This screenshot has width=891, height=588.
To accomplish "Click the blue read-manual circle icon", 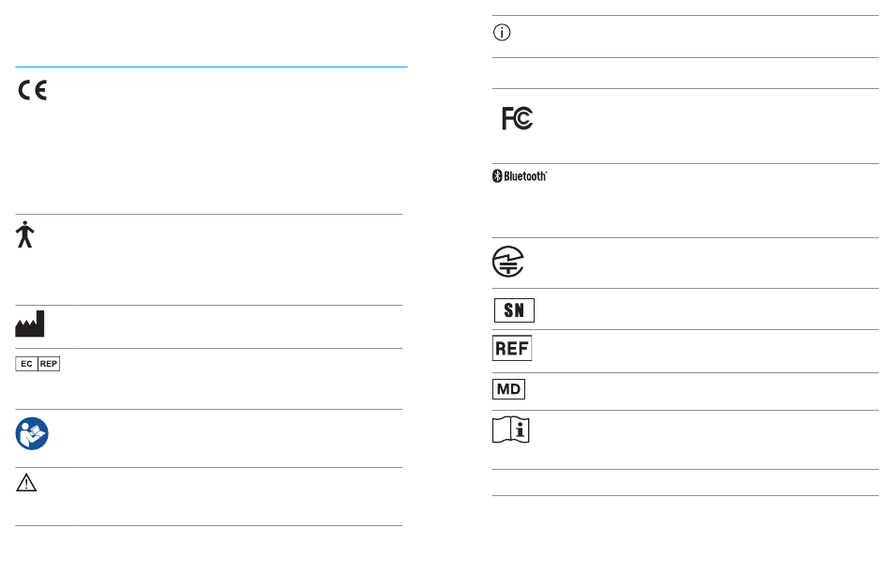I will click(32, 433).
